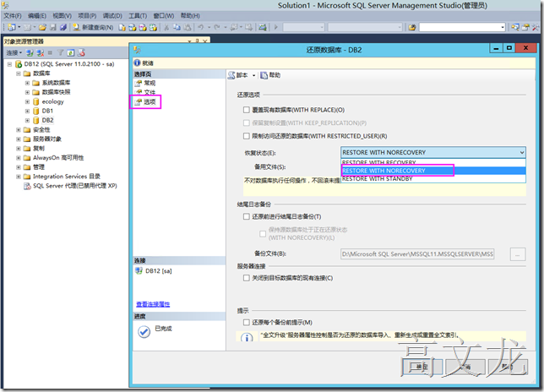Click the Refresh icon in Object Explorer toolbar
Viewport: 544px width, 392px height.
point(71,52)
